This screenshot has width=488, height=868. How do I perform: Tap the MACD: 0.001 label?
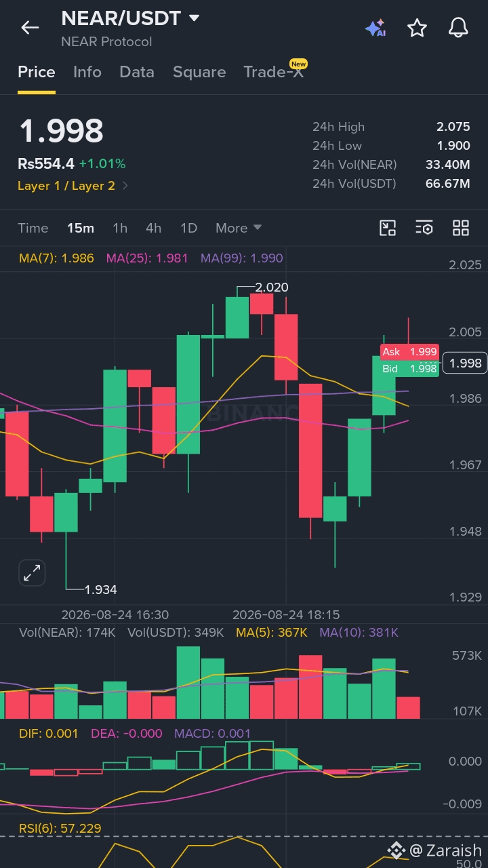pos(213,734)
